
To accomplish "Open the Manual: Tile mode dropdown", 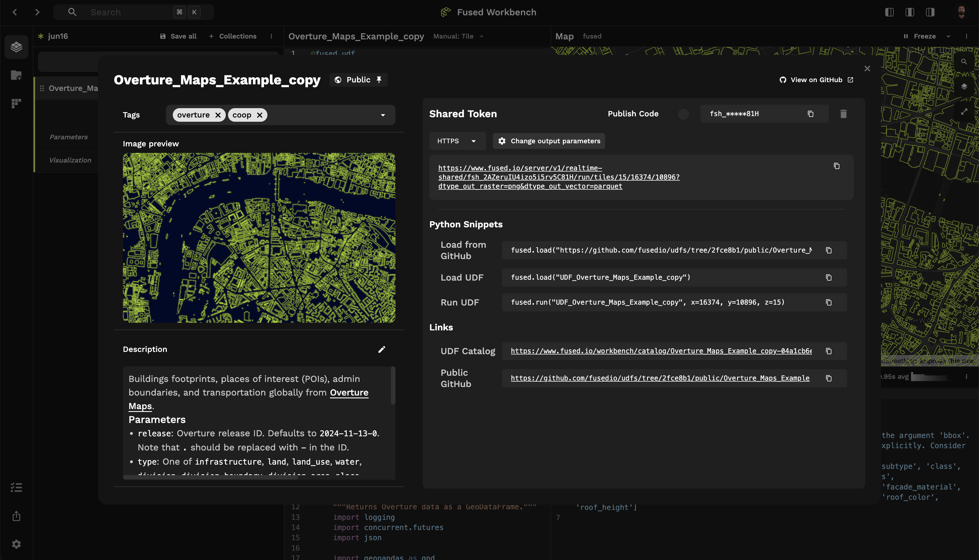I will [x=458, y=36].
